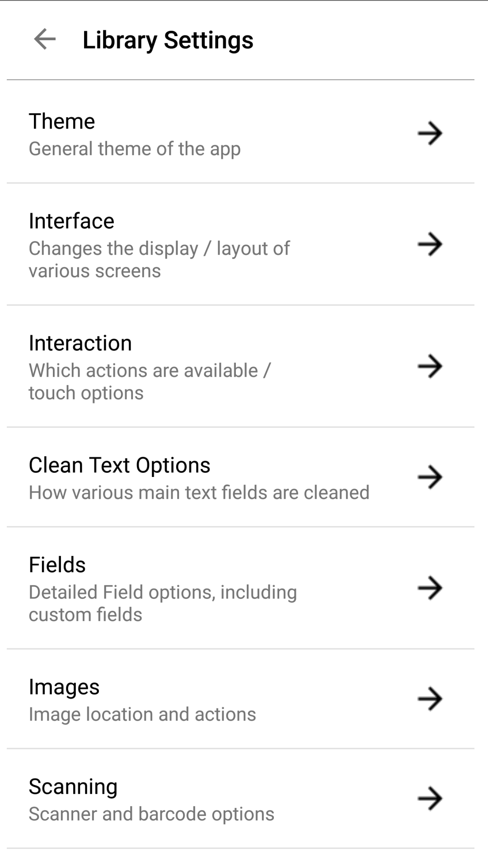This screenshot has width=488, height=868.
Task: Select the Interaction menu title
Action: (x=80, y=343)
